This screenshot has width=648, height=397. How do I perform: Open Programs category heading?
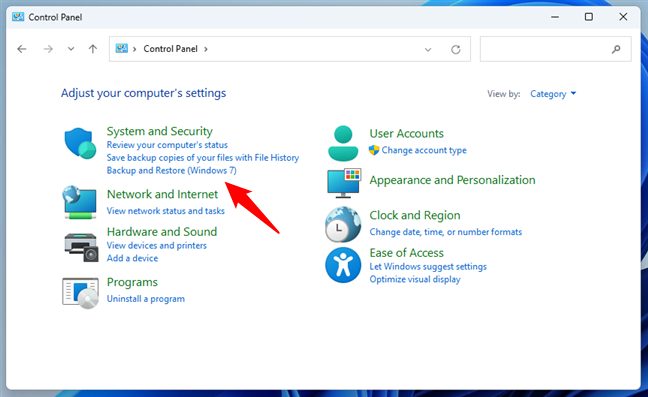click(x=132, y=282)
